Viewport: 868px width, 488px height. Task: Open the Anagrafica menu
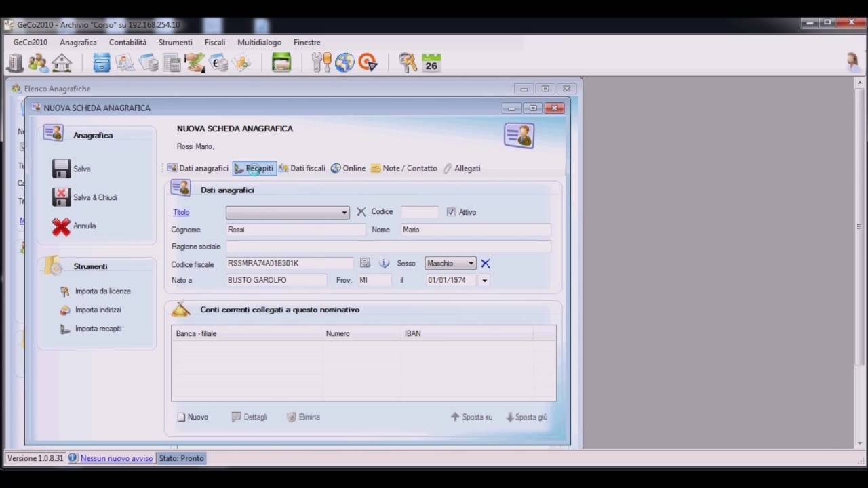[x=78, y=42]
